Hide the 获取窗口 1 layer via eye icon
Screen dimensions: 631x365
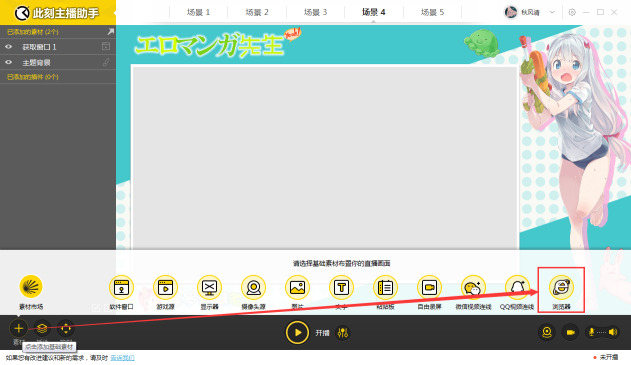click(x=8, y=47)
